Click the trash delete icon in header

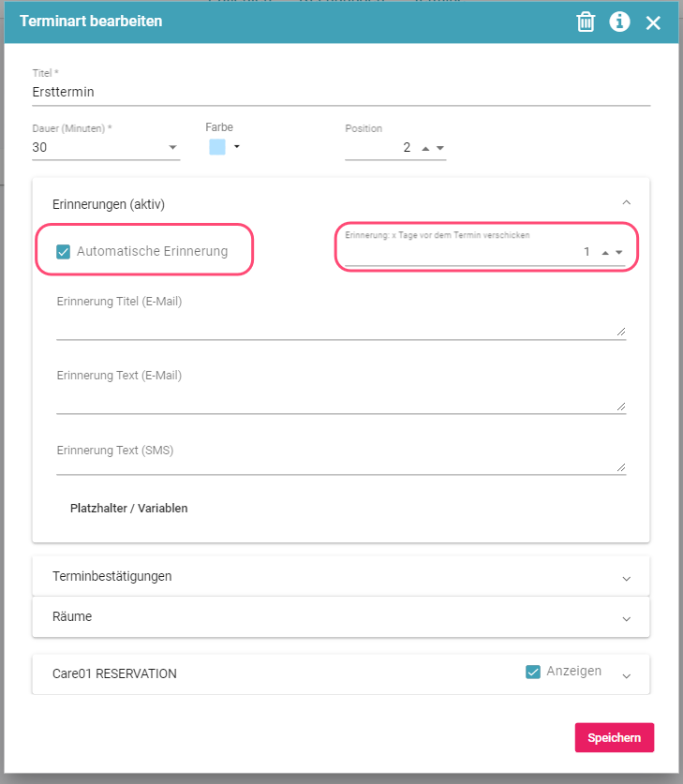pyautogui.click(x=586, y=22)
